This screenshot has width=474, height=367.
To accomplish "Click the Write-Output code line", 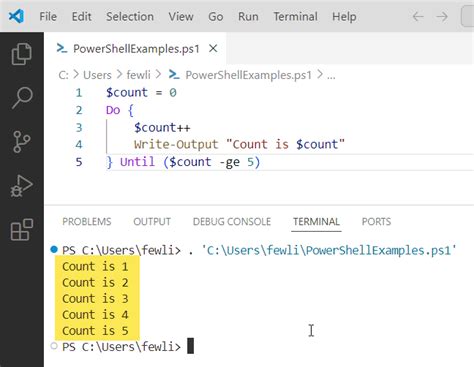I will pos(239,144).
